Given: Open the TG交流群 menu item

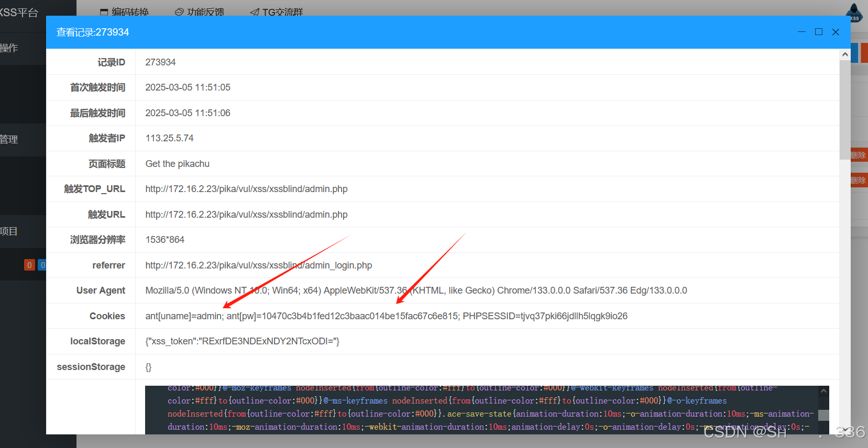Looking at the screenshot, I should point(277,12).
